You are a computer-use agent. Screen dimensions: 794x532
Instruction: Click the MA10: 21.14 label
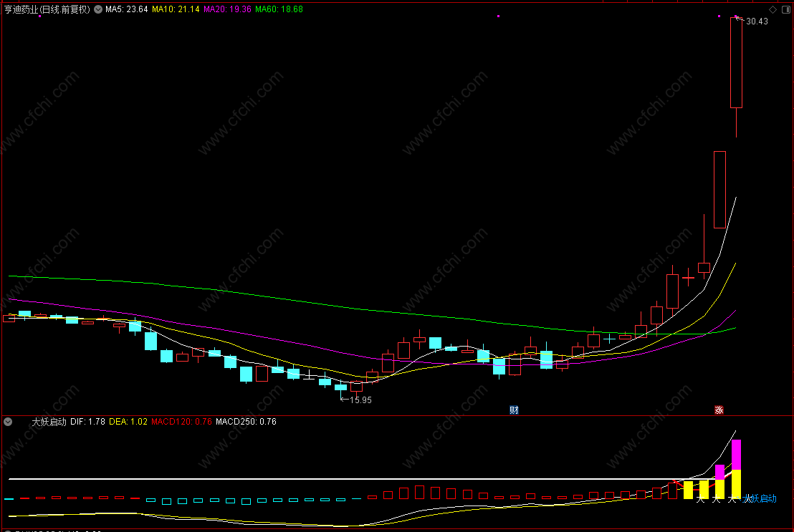pyautogui.click(x=176, y=9)
